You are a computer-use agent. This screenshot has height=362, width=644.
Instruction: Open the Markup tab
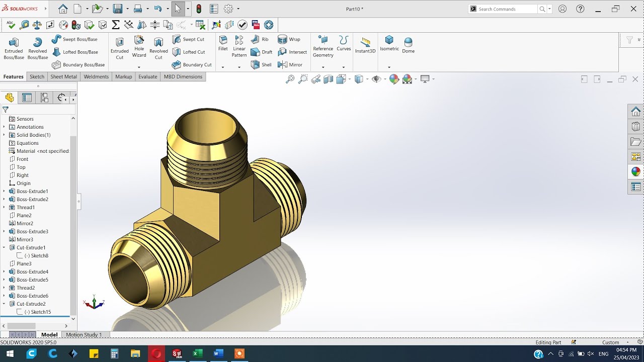pyautogui.click(x=123, y=76)
